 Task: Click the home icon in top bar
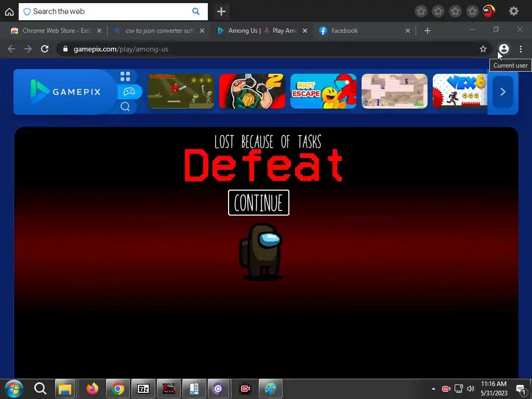tap(9, 11)
